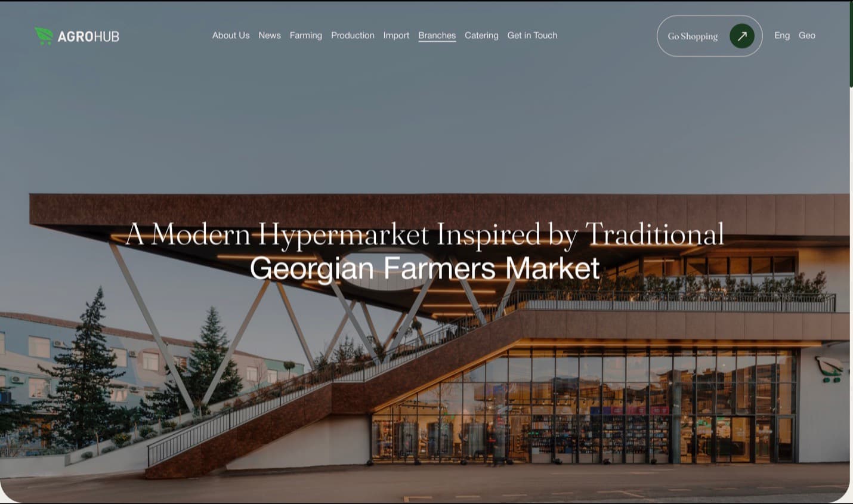Switch language to Geo

tap(807, 35)
